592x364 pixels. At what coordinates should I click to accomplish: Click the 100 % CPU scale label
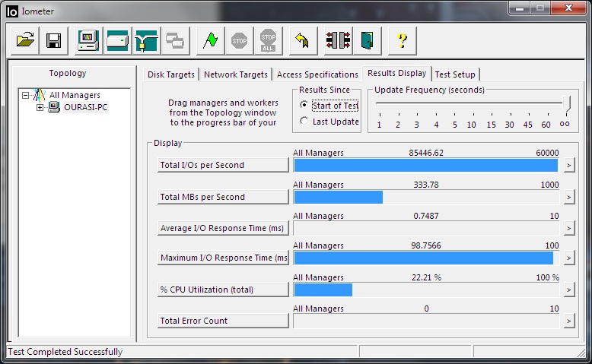547,277
